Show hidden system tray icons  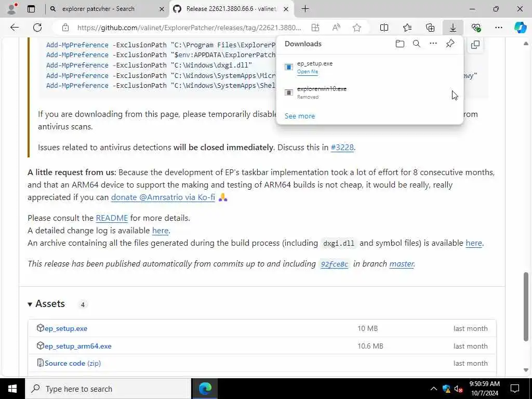(x=434, y=389)
